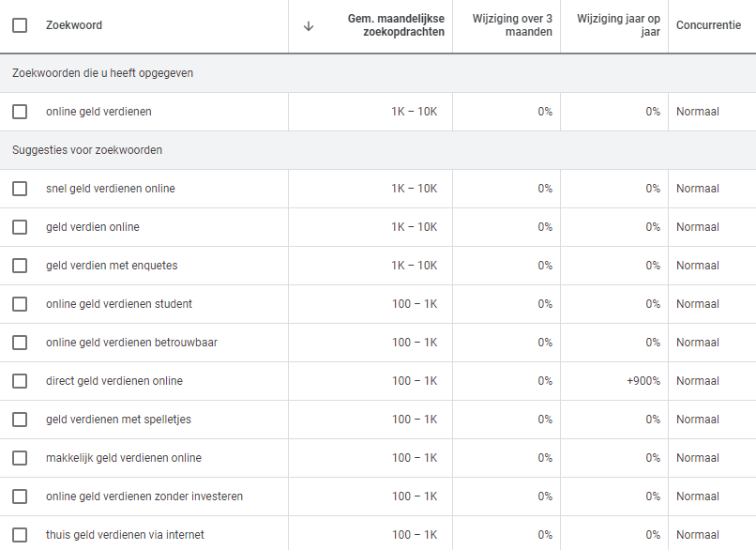Tick 'thuis geld verdienen via internet' checkbox
Image resolution: width=756 pixels, height=550 pixels.
coord(20,535)
